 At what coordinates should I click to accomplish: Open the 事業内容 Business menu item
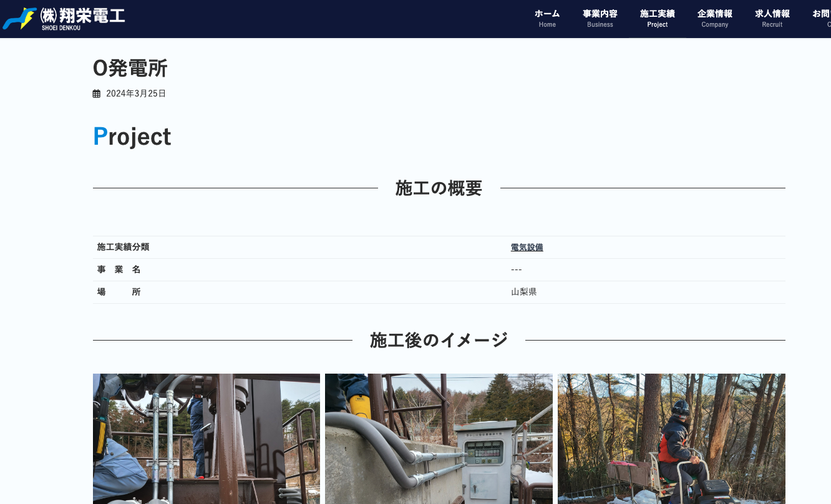tap(600, 18)
